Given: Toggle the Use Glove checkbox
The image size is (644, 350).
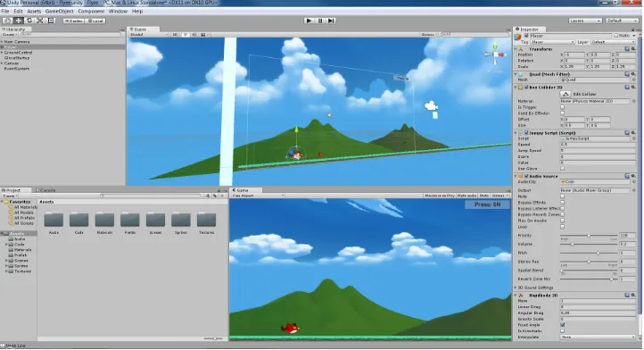Looking at the screenshot, I should pyautogui.click(x=562, y=169).
